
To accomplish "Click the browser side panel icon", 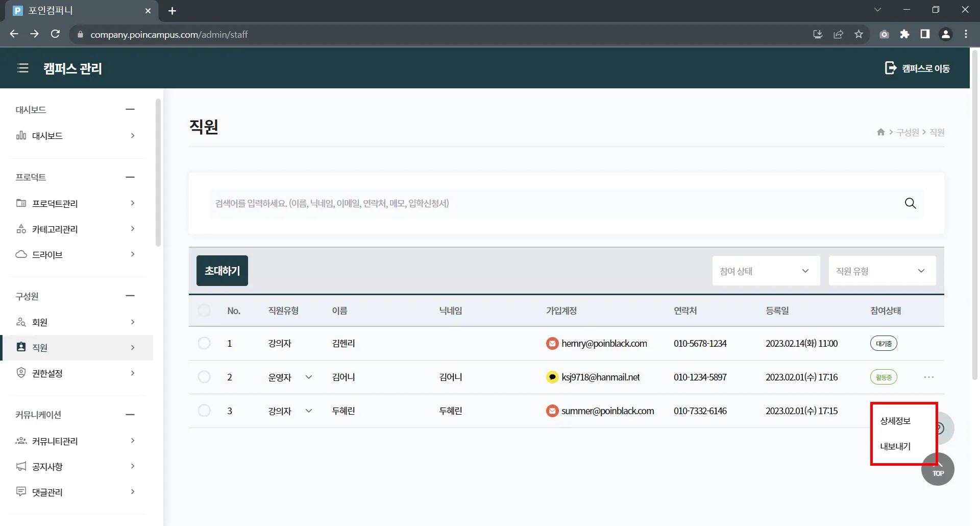I will coord(925,34).
